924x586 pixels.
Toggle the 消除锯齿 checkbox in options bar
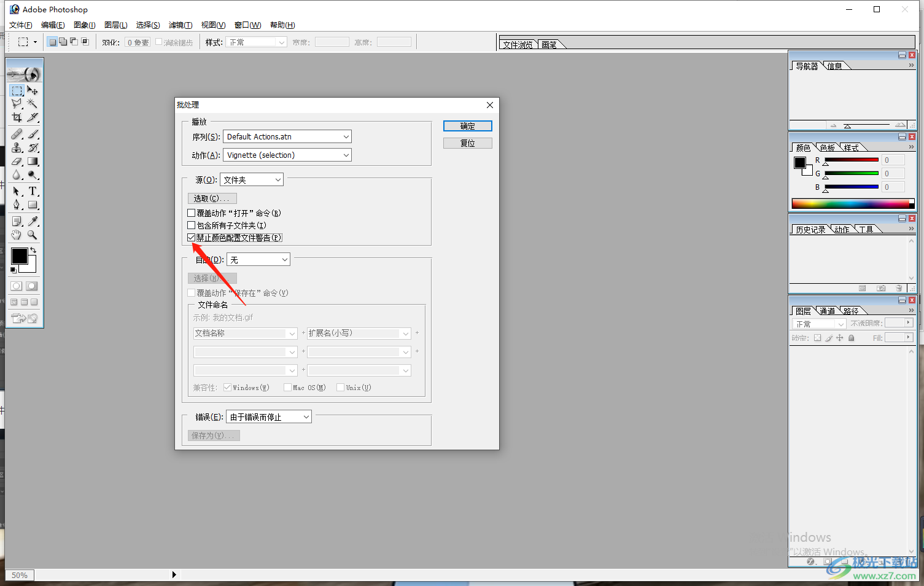tap(159, 42)
